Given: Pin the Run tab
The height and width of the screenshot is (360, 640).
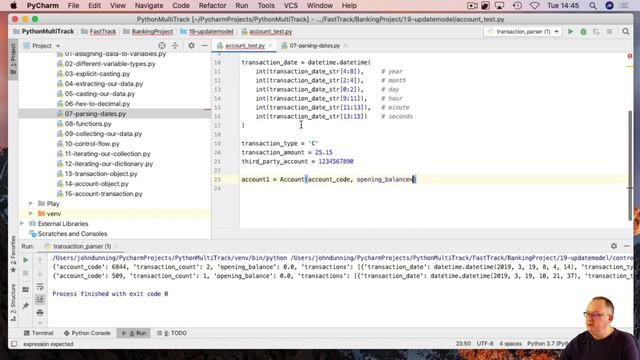Looking at the screenshot, I should [25, 306].
